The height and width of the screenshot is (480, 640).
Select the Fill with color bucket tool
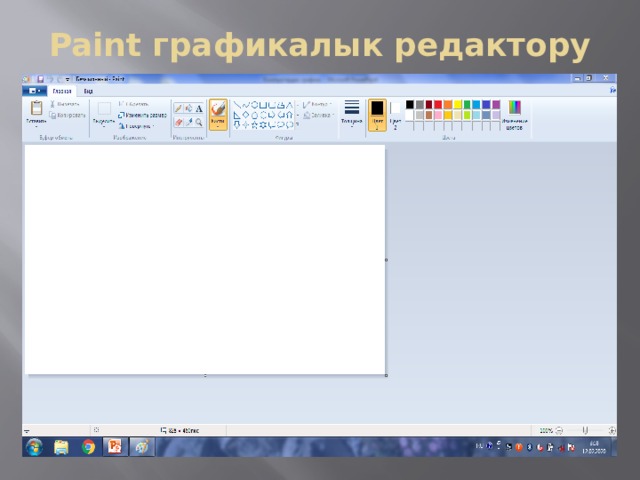(189, 108)
